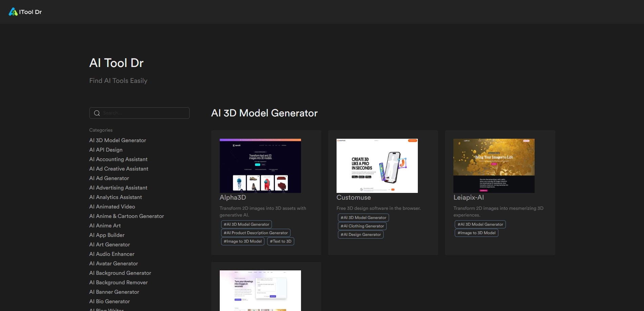Go to AI Advertising Assistant category
This screenshot has height=311, width=644.
click(118, 187)
